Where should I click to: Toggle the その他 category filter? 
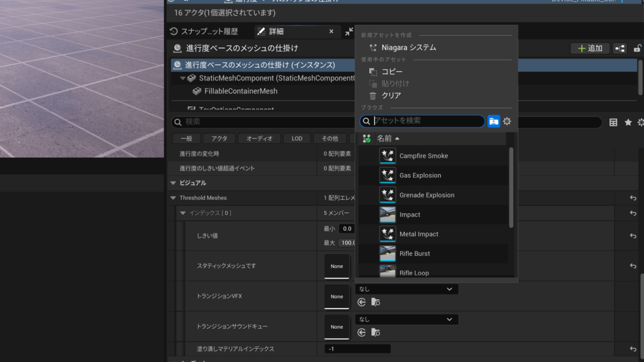[x=330, y=139]
